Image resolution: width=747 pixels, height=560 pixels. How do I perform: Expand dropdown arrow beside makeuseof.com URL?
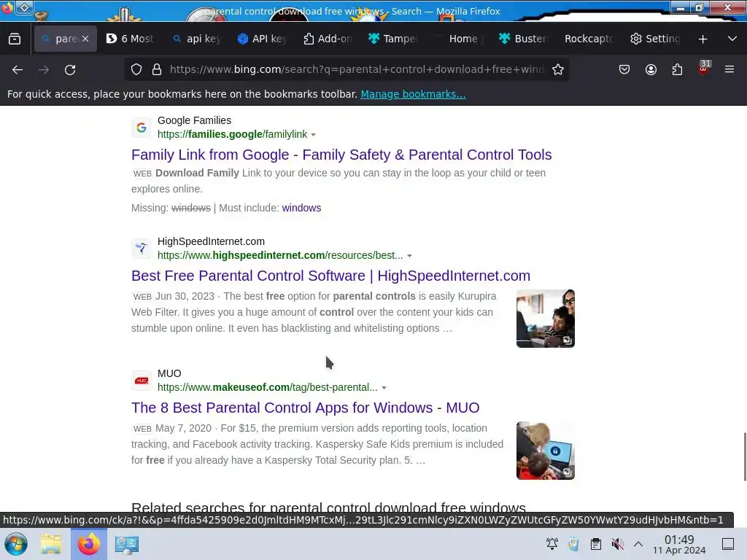[x=384, y=388]
